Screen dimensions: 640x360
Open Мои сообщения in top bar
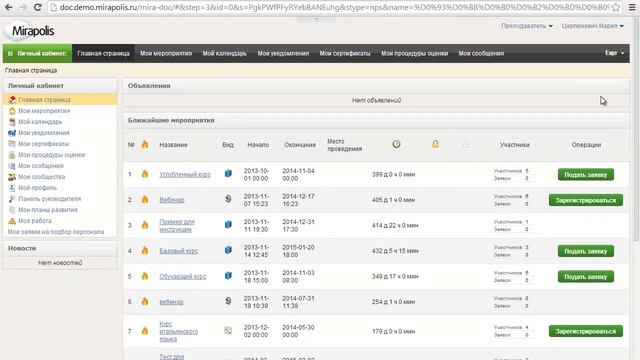[481, 53]
